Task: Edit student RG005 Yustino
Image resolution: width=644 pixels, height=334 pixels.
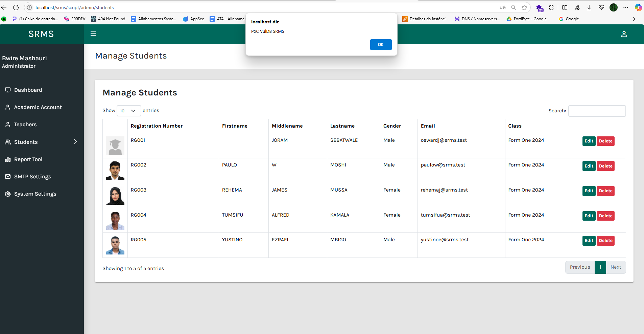Action: (589, 241)
